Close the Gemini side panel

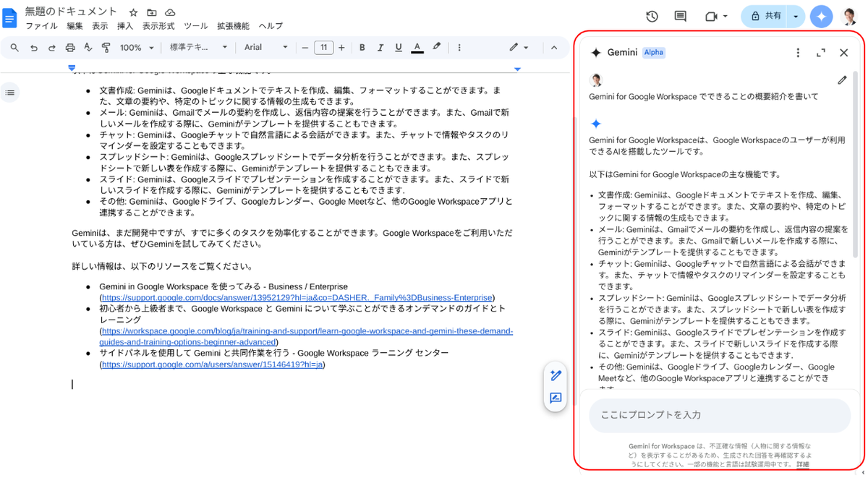pos(843,53)
